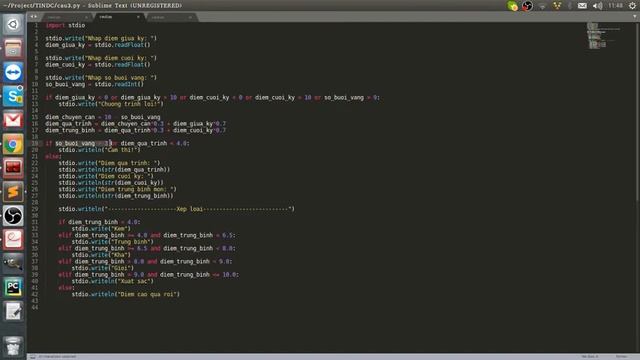Screen dimensions: 640x360
Task: Click the green indicator icon in the top panel
Action: tap(512, 6)
